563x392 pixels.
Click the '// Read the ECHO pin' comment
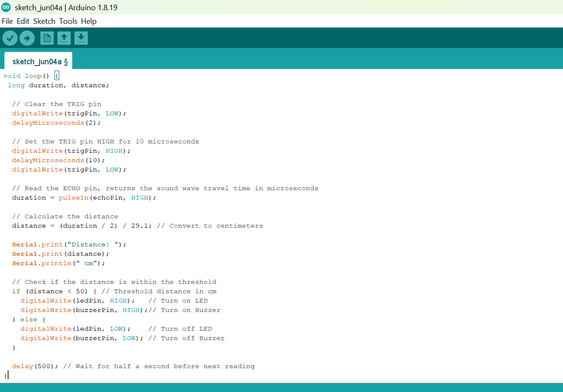point(165,189)
